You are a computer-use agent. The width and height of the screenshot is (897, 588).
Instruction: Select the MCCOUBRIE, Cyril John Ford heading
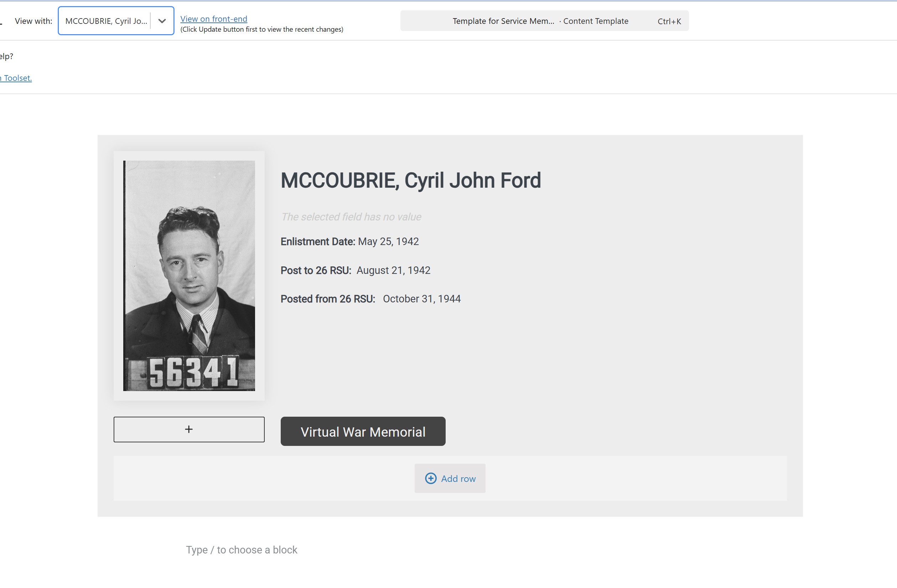coord(410,181)
